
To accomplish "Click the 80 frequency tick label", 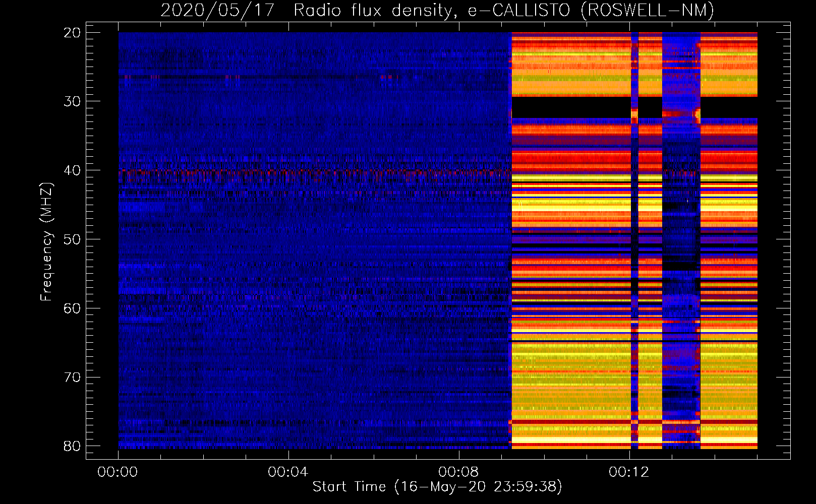I will coord(73,446).
